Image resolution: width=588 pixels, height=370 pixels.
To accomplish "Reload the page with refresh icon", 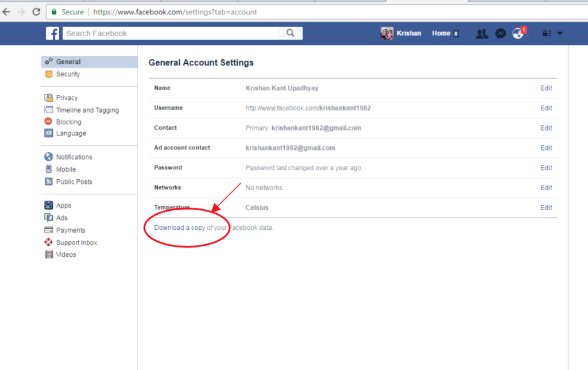I will (x=36, y=12).
